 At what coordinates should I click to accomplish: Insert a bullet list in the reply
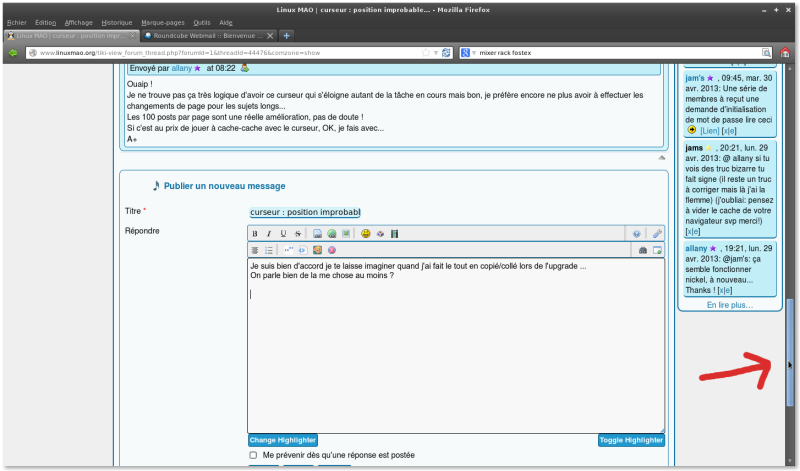click(269, 250)
